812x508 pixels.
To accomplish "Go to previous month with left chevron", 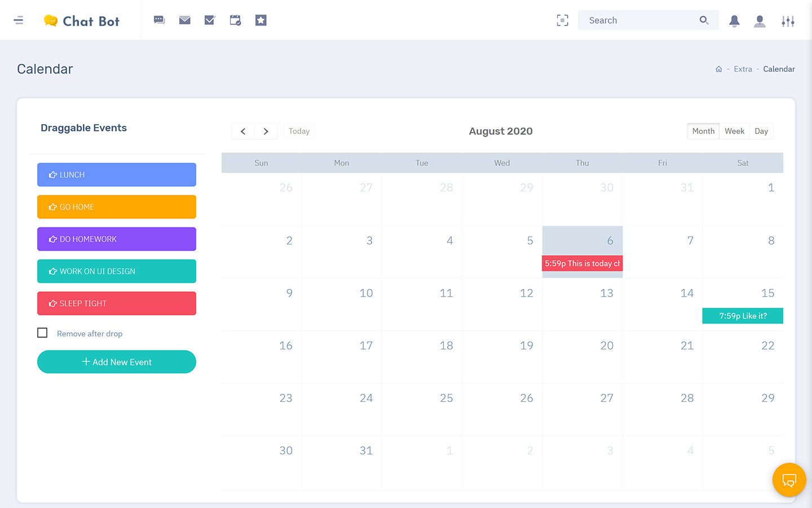I will pos(243,131).
